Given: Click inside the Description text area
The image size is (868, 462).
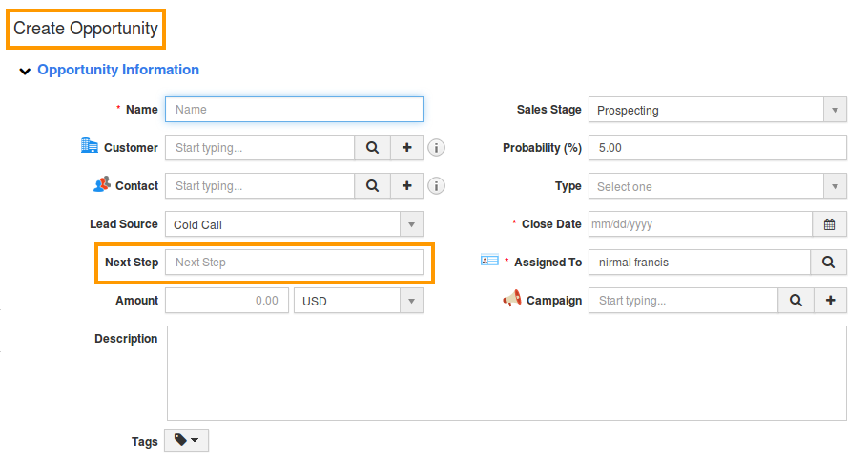Looking at the screenshot, I should tap(506, 373).
